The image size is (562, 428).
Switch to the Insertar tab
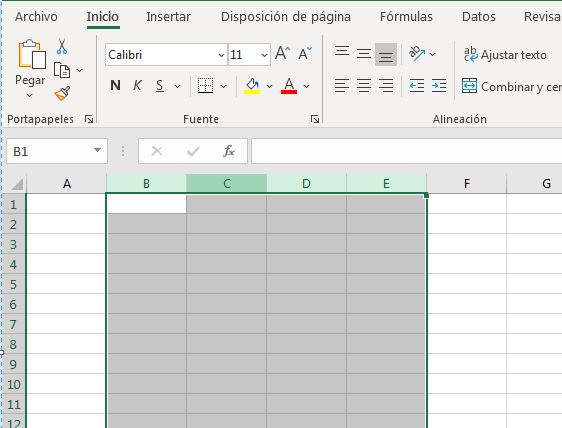(x=168, y=16)
